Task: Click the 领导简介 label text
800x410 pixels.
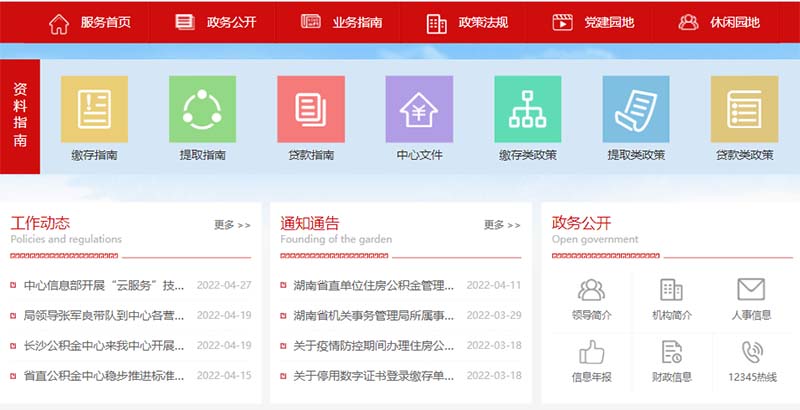Action: pyautogui.click(x=591, y=315)
